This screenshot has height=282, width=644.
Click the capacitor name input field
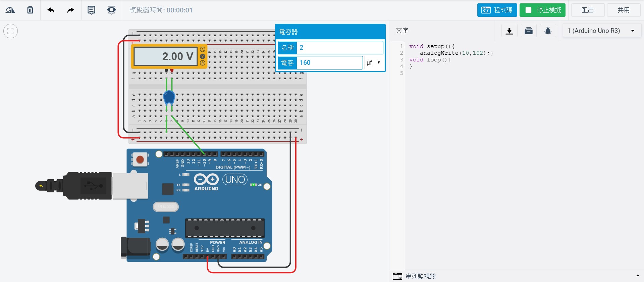339,48
